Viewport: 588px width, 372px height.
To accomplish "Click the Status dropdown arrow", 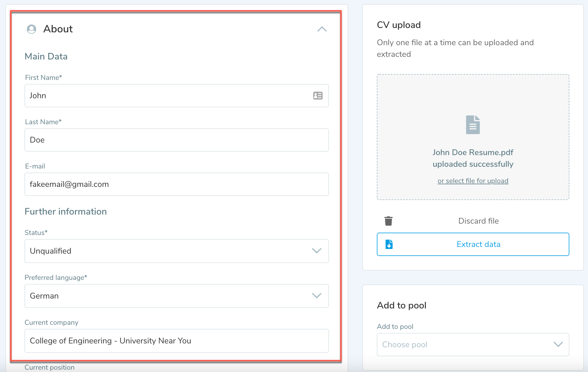I will pos(316,251).
